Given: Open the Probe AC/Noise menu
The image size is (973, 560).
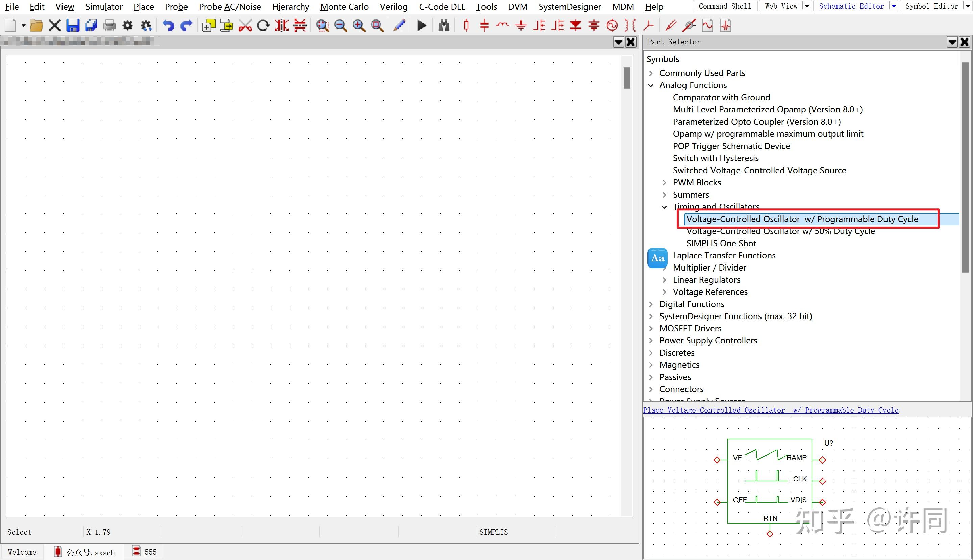Looking at the screenshot, I should point(230,7).
